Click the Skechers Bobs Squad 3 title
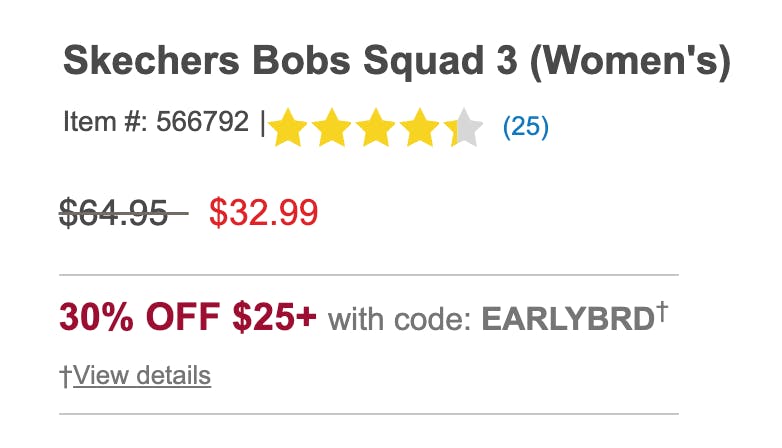The image size is (782, 448). pyautogui.click(x=290, y=62)
